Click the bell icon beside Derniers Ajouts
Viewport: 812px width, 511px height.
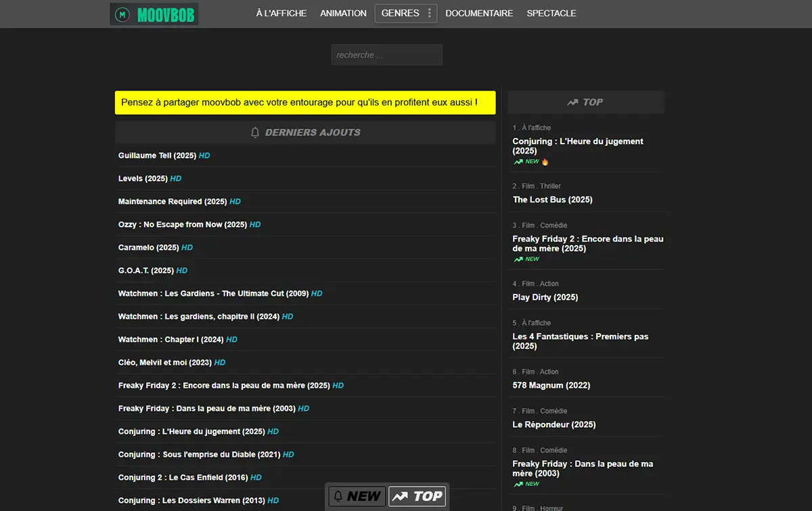coord(255,133)
